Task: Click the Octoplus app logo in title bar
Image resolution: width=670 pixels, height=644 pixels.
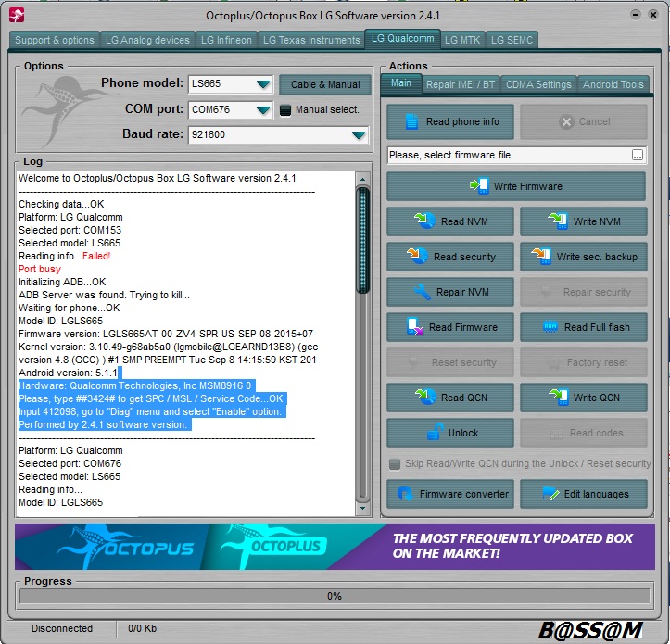Action: click(x=17, y=16)
